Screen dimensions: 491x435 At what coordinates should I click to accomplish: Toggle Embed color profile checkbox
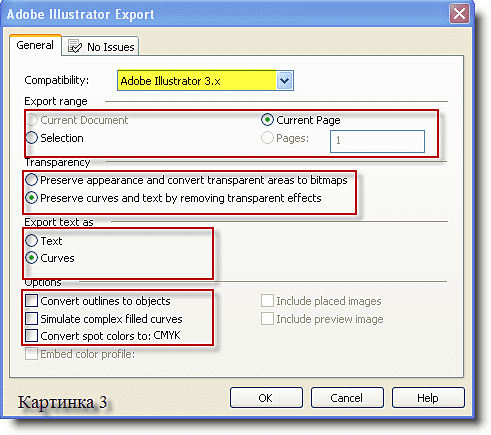click(31, 354)
